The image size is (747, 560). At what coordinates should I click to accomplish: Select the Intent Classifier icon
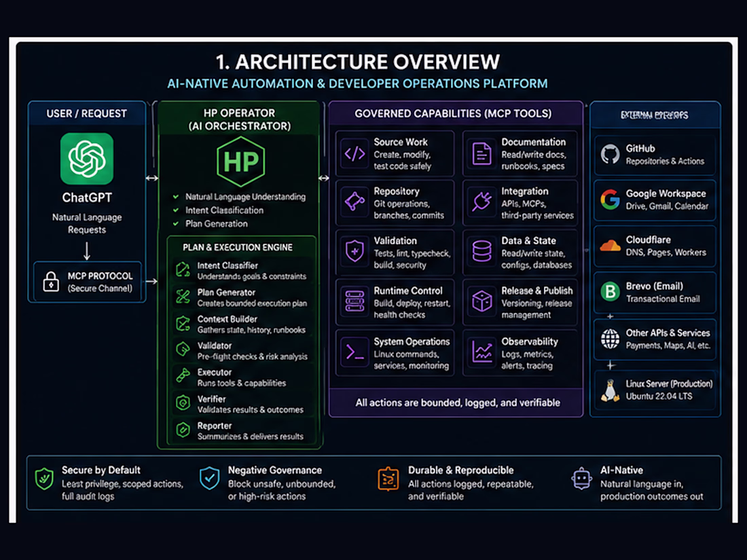point(183,270)
